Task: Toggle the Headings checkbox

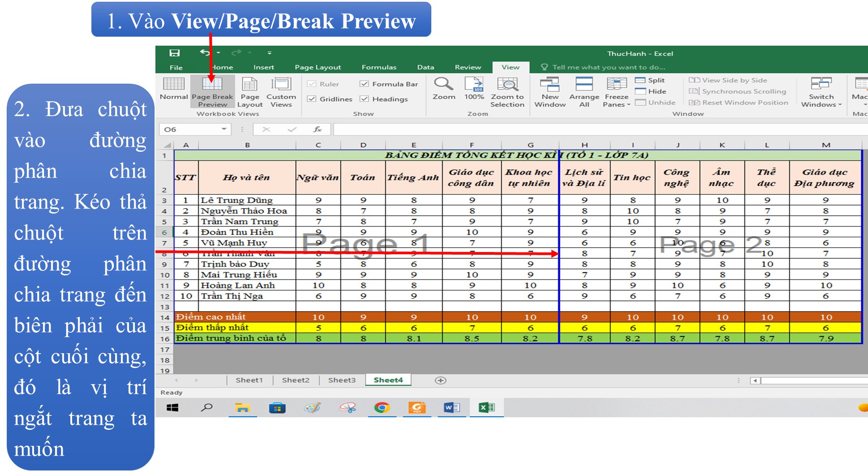Action: pyautogui.click(x=365, y=99)
